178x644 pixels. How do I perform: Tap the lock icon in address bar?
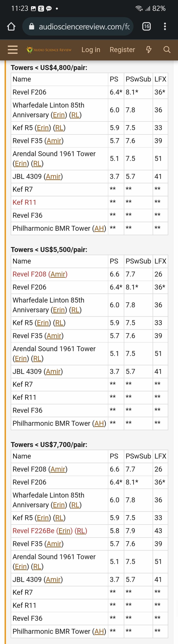pos(32,27)
